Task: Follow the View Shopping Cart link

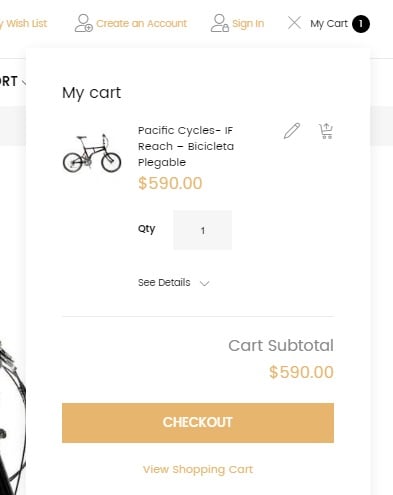Action: [198, 469]
